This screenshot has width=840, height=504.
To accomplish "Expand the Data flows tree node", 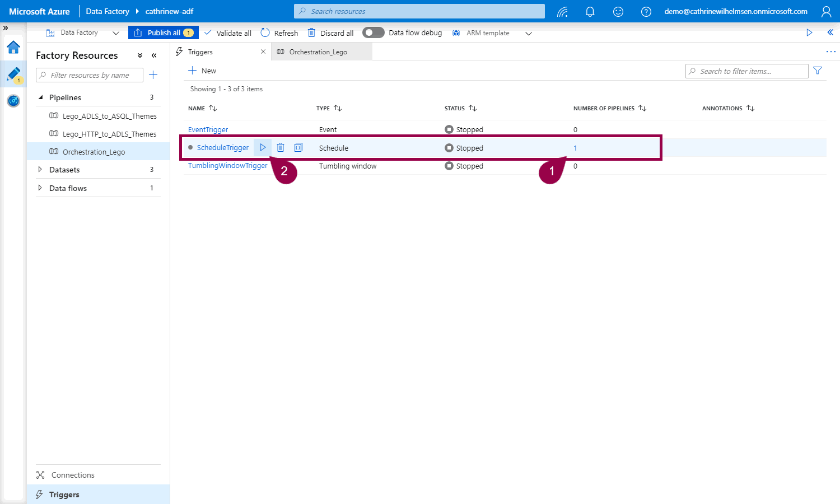I will 40,188.
